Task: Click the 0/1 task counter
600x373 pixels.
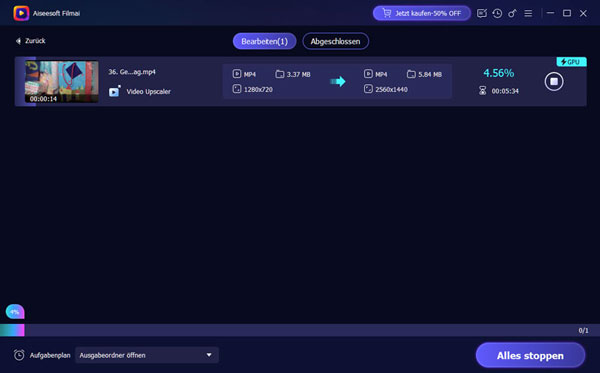Action: [583, 331]
